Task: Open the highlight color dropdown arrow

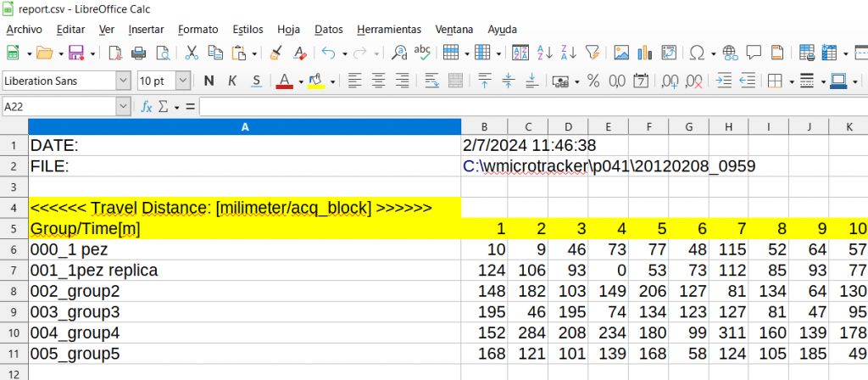Action: (x=332, y=81)
